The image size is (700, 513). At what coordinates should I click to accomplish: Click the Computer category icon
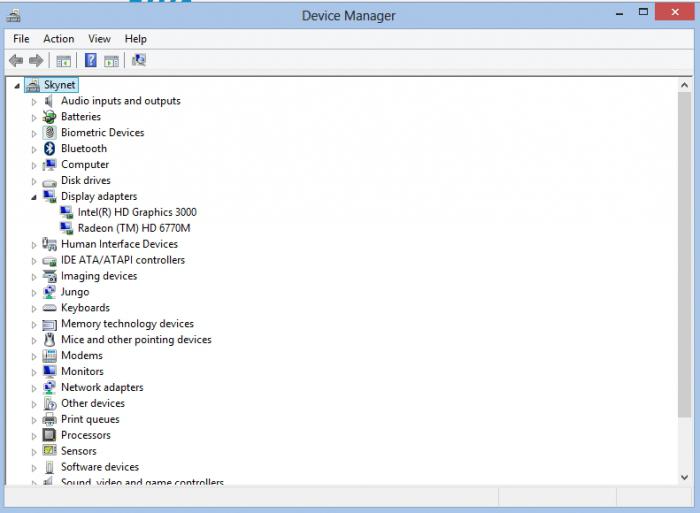pyautogui.click(x=49, y=165)
